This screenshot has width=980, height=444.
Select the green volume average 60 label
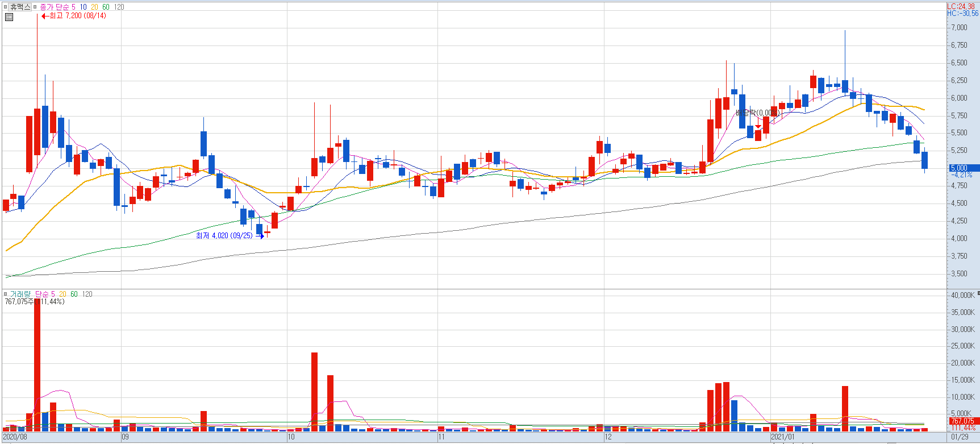click(x=74, y=294)
